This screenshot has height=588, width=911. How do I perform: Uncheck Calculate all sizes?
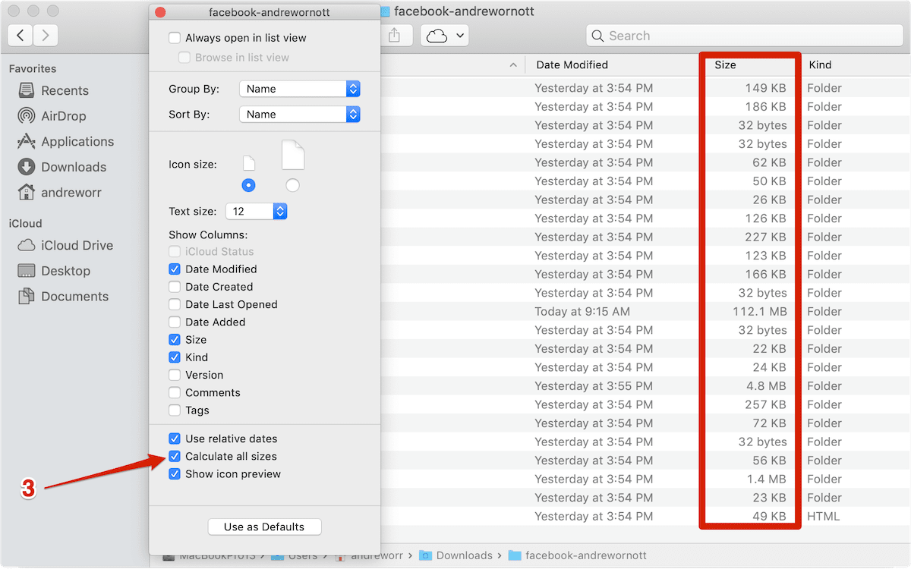pyautogui.click(x=175, y=456)
